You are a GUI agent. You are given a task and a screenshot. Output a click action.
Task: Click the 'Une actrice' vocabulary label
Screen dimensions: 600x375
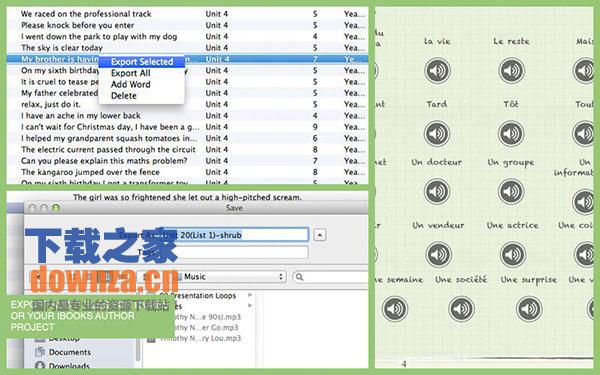click(512, 225)
